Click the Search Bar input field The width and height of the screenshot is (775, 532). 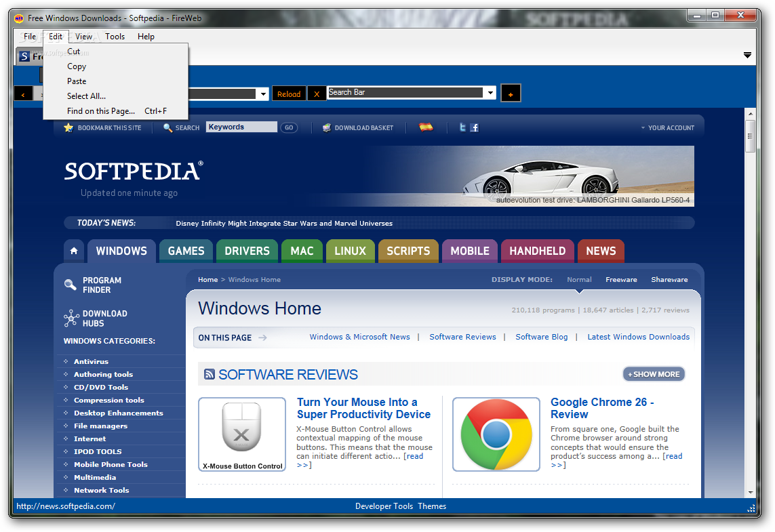405,92
